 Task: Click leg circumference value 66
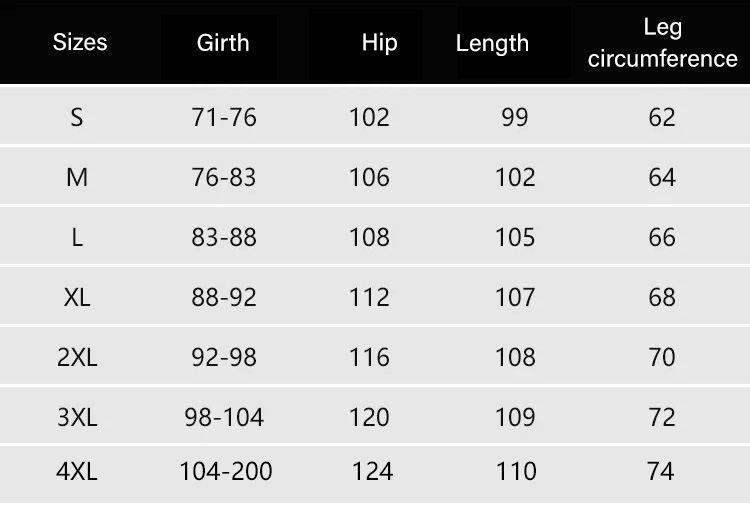point(662,237)
